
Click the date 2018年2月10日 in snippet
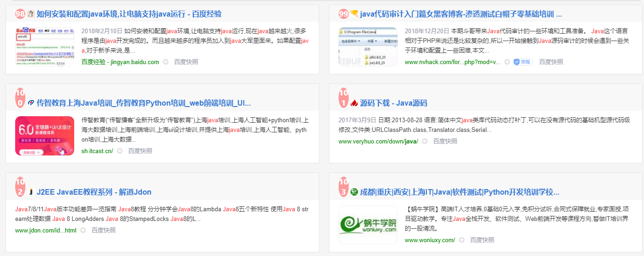coord(102,31)
